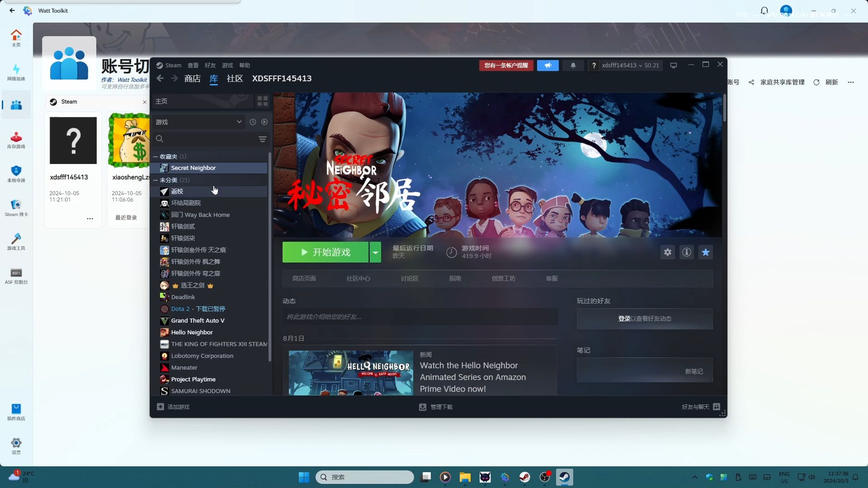This screenshot has width=868, height=488.
Task: Open ASF console sidebar icon
Action: (16, 275)
